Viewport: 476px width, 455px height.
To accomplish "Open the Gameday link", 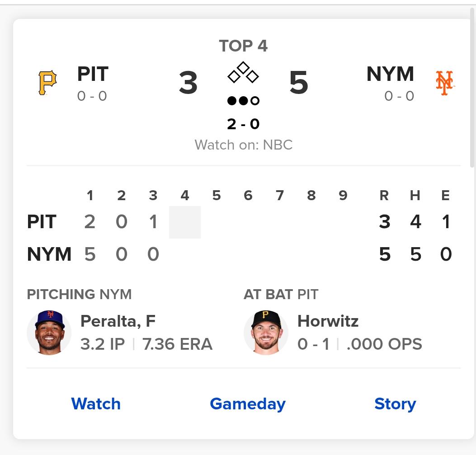I will [x=248, y=403].
